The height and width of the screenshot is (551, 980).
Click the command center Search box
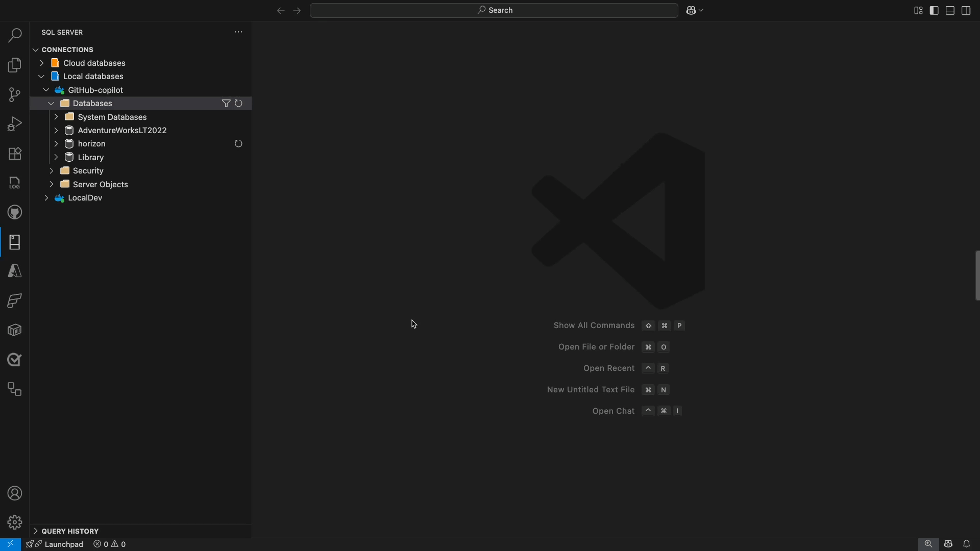tap(494, 10)
